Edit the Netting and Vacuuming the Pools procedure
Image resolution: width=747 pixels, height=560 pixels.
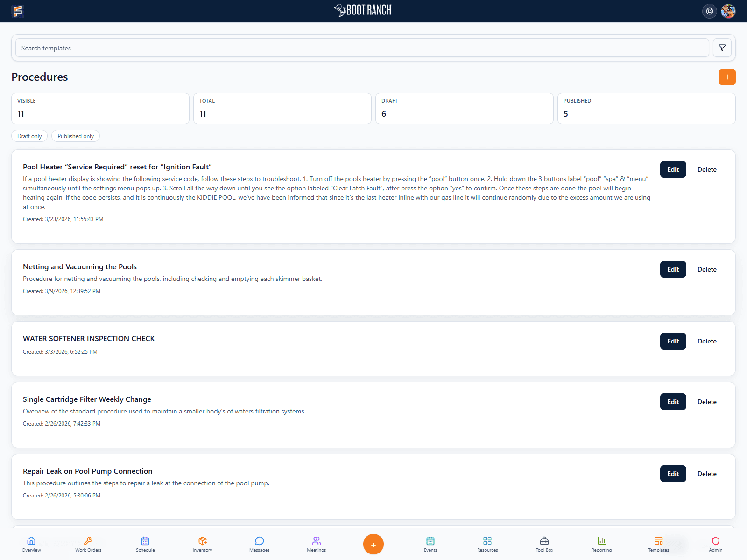point(673,269)
